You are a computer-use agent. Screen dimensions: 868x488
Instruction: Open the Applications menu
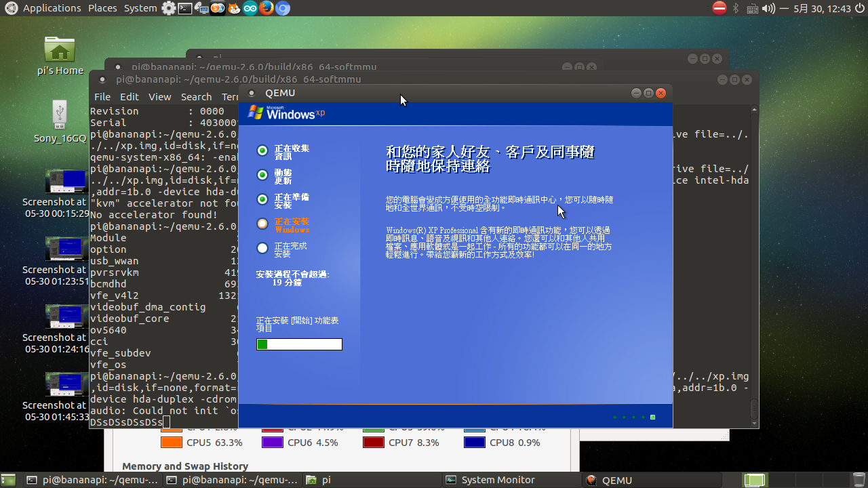[x=52, y=8]
